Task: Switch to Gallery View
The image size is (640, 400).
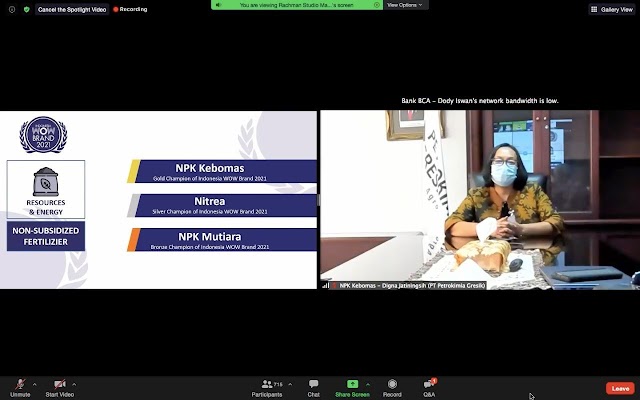Action: (611, 9)
